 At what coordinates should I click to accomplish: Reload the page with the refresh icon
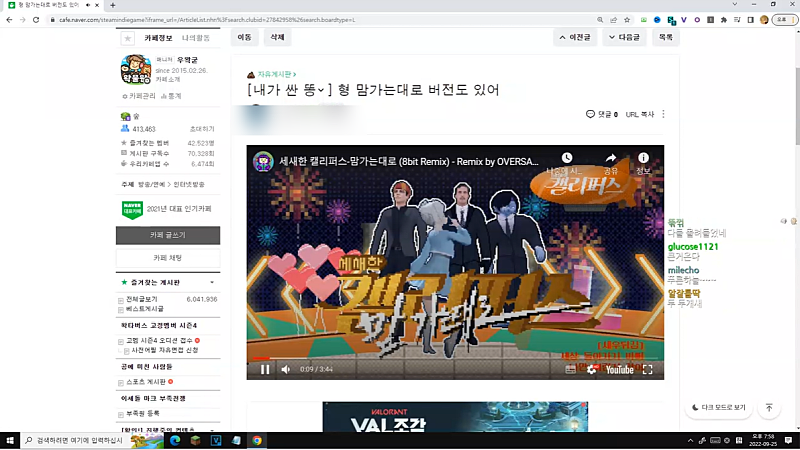(36, 20)
